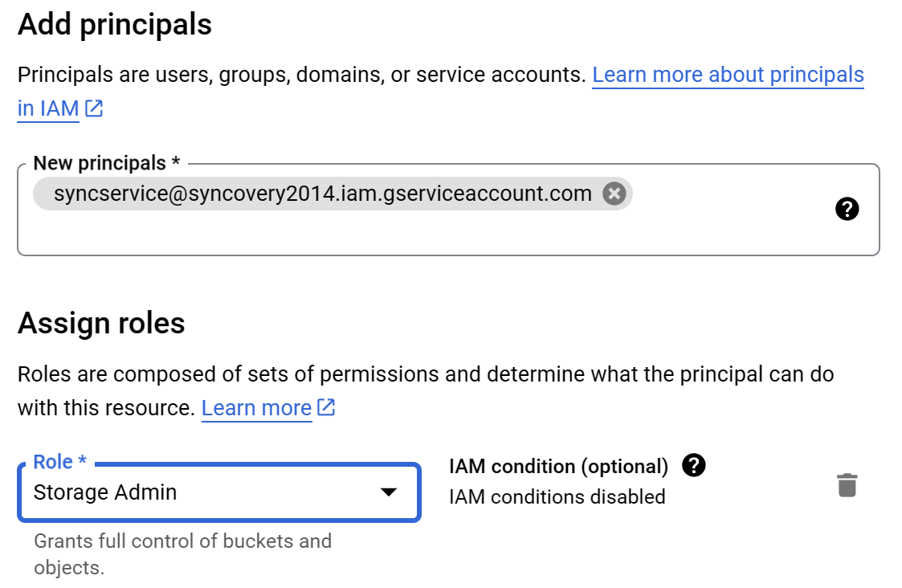Open help for the New principals field

847,208
